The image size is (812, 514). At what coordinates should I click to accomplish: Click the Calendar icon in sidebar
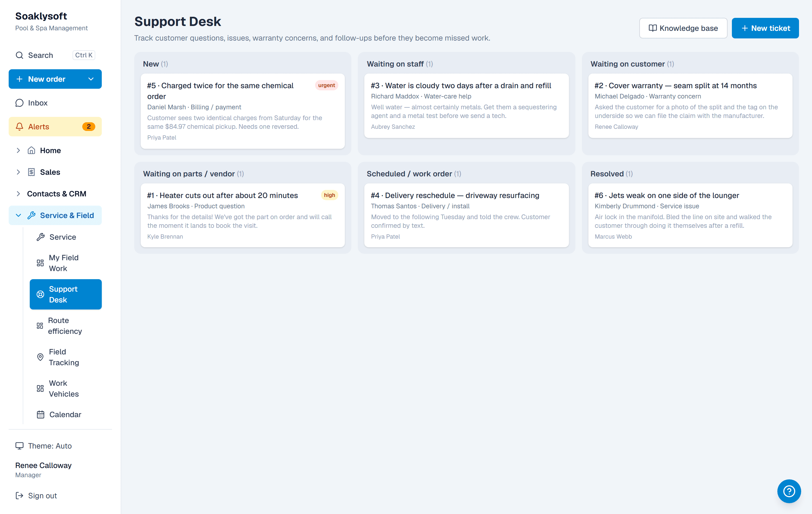[x=41, y=414]
